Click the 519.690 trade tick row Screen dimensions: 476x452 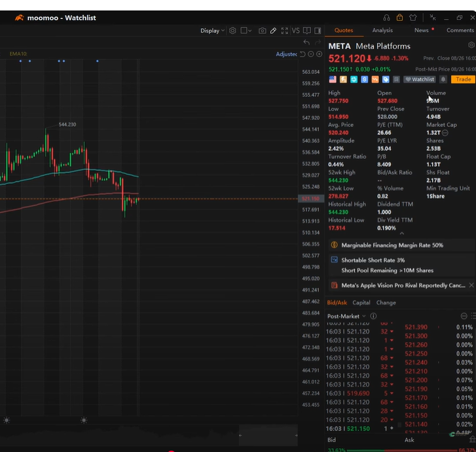pos(360,393)
